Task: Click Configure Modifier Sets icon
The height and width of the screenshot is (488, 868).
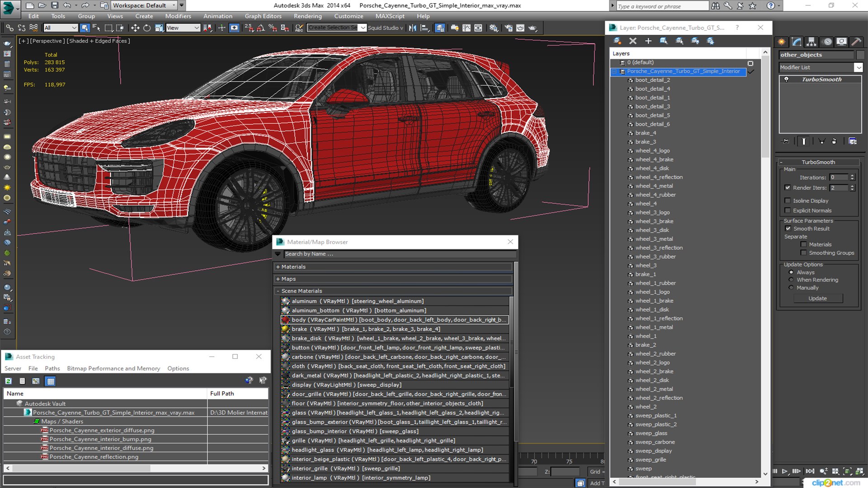Action: (853, 141)
